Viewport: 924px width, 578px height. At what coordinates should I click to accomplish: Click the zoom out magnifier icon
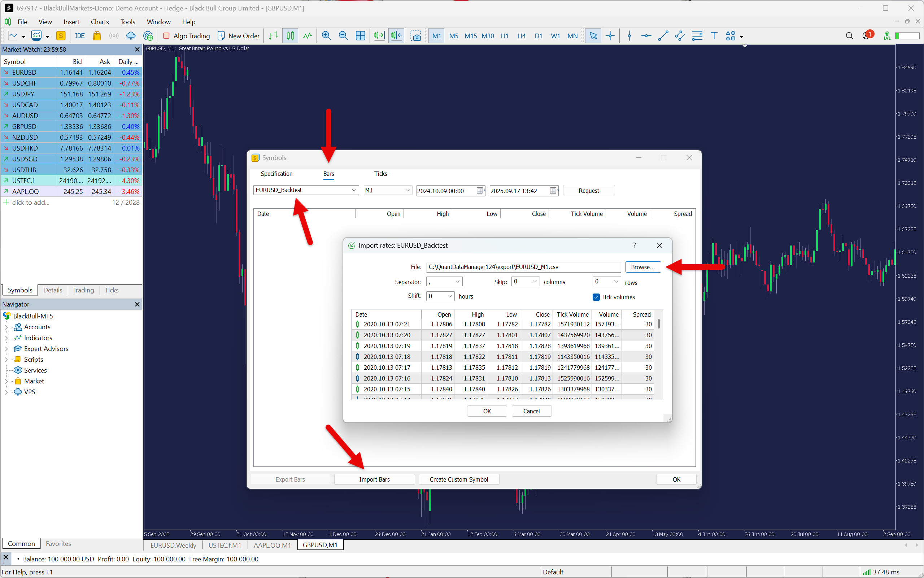point(343,36)
